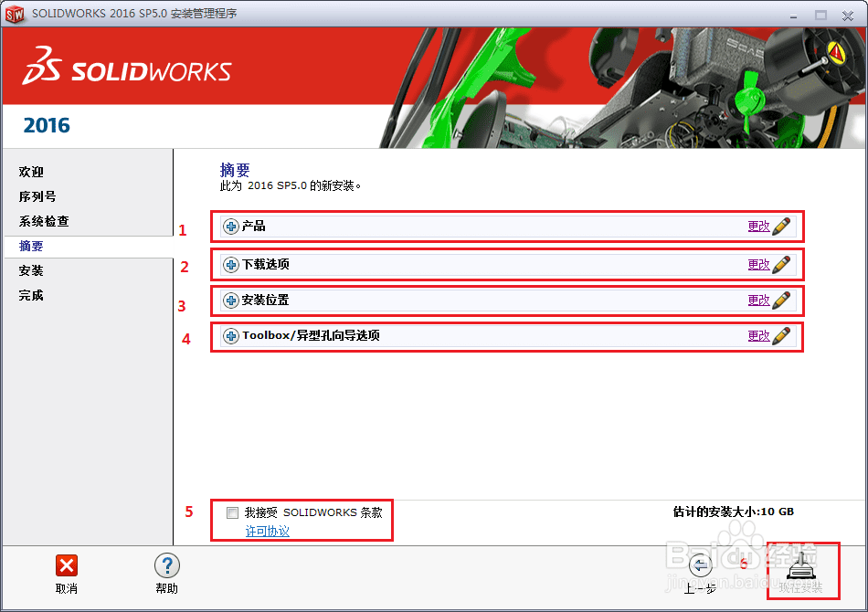
Task: Click the SW title bar app icon
Action: pos(15,14)
